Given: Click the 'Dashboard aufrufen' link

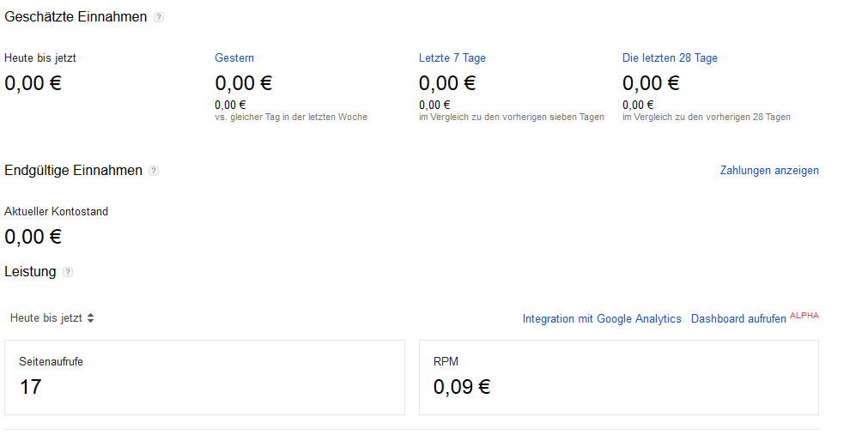Looking at the screenshot, I should [x=738, y=319].
